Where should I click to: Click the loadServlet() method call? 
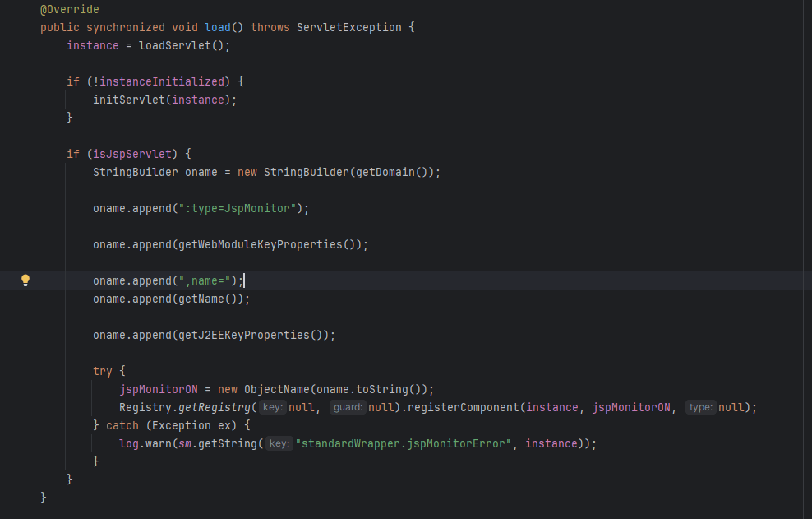click(181, 45)
